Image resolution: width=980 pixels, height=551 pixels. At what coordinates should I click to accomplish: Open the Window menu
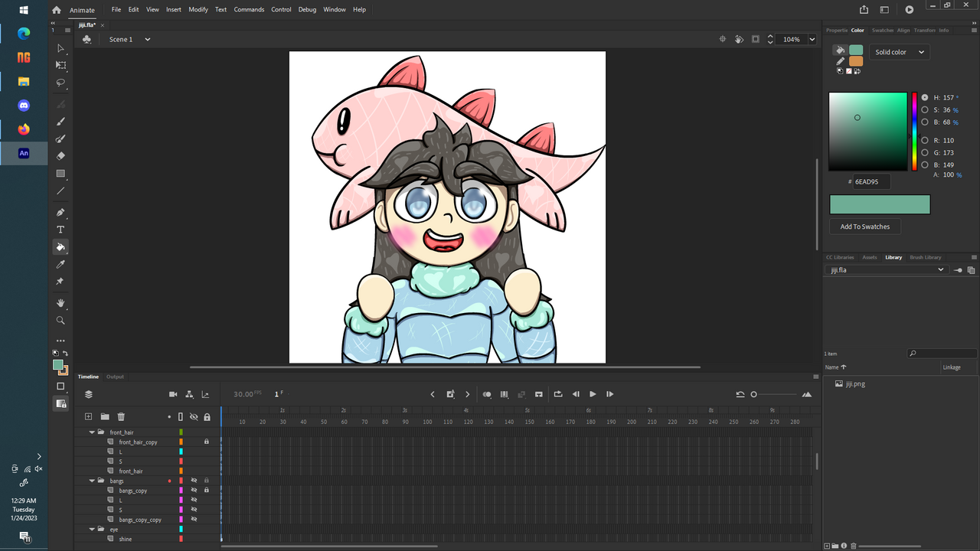[x=335, y=10]
